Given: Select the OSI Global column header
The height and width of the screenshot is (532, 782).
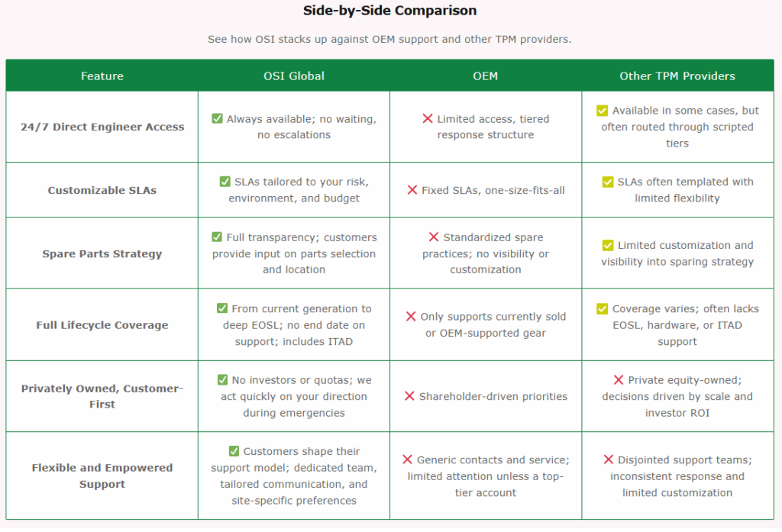Looking at the screenshot, I should (x=294, y=76).
